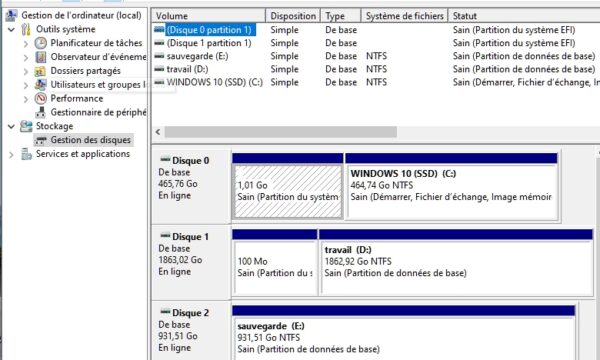Select Gestion de l'ordinateur (local) root
Screen dimensions: 600x360
pyautogui.click(x=81, y=15)
